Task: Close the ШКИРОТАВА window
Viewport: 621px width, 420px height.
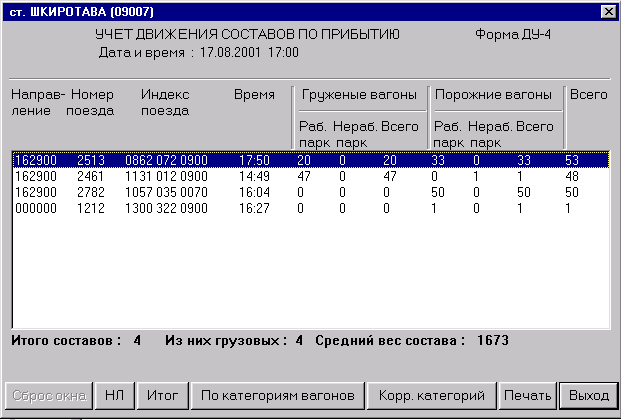Action: pyautogui.click(x=608, y=12)
